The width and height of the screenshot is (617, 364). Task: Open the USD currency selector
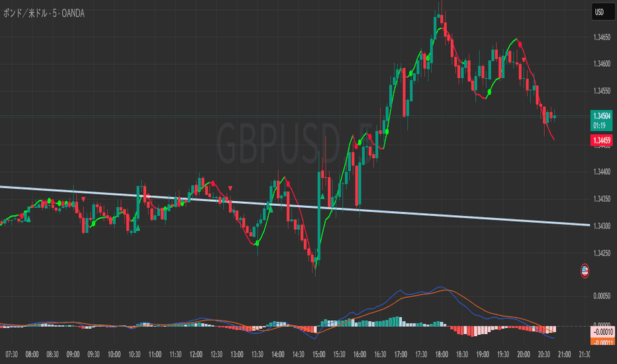603,12
